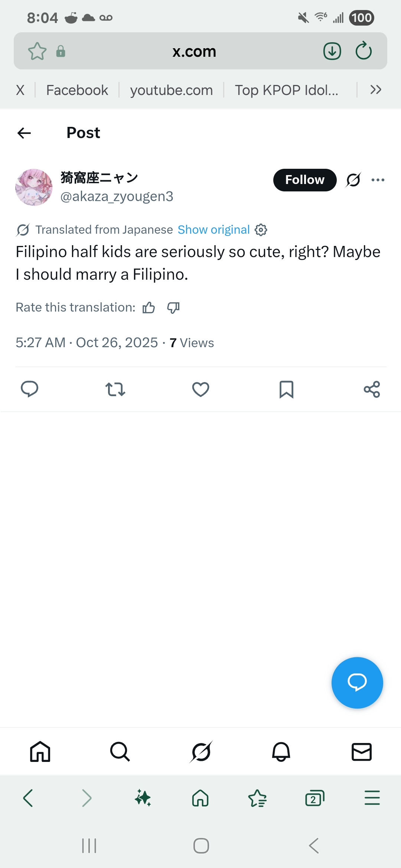
Task: Open translation settings gear
Action: coord(261,230)
